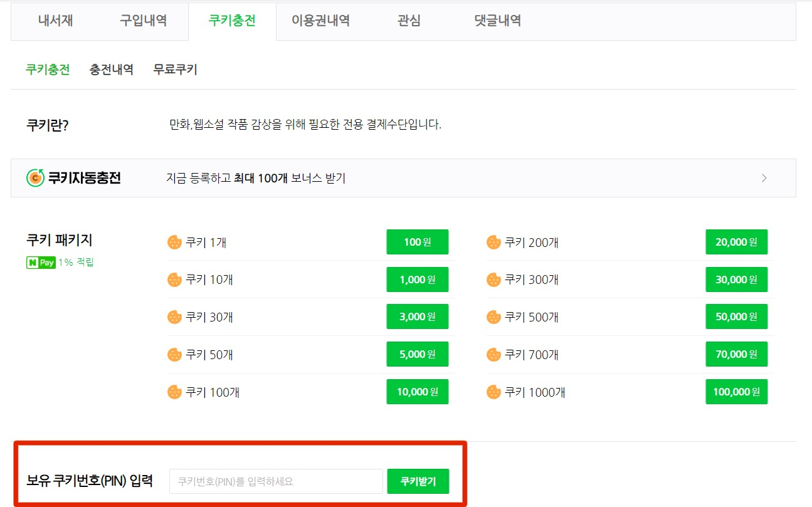Select the cookie icon next to 쿠키 100개
This screenshot has width=812, height=507.
[174, 391]
